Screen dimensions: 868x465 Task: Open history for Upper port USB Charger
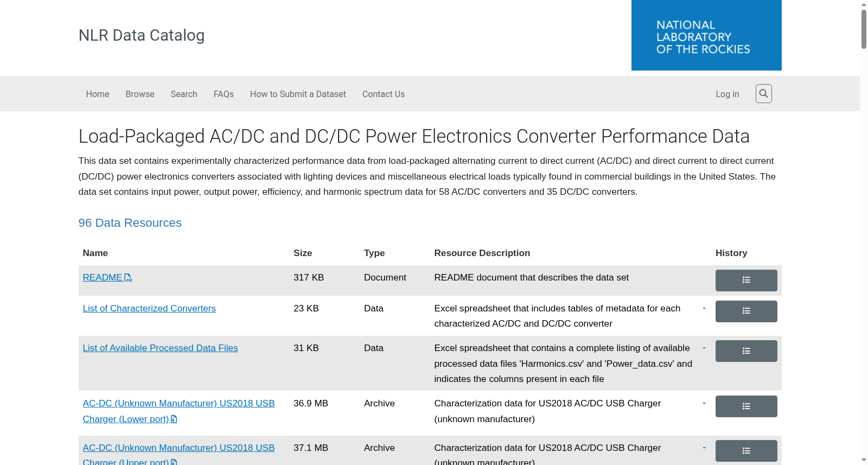tap(746, 450)
